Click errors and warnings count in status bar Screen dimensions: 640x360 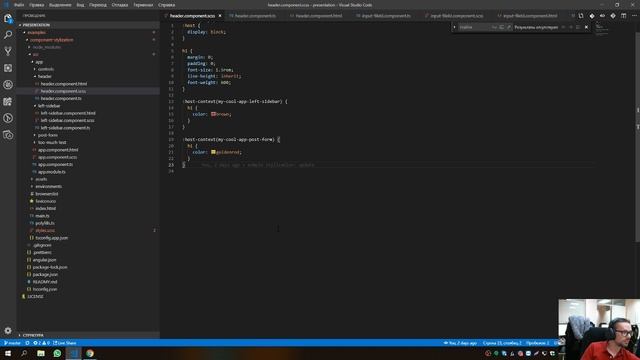41,343
